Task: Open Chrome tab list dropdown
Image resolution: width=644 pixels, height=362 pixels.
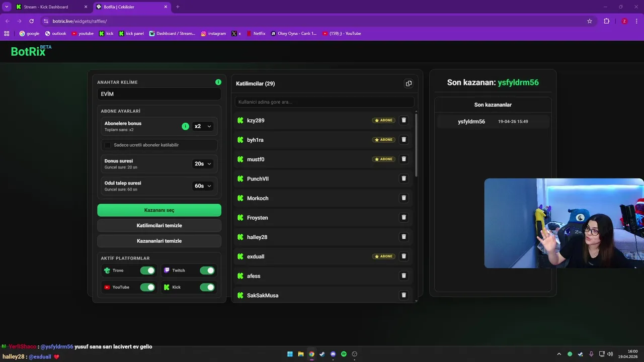Action: click(x=7, y=7)
